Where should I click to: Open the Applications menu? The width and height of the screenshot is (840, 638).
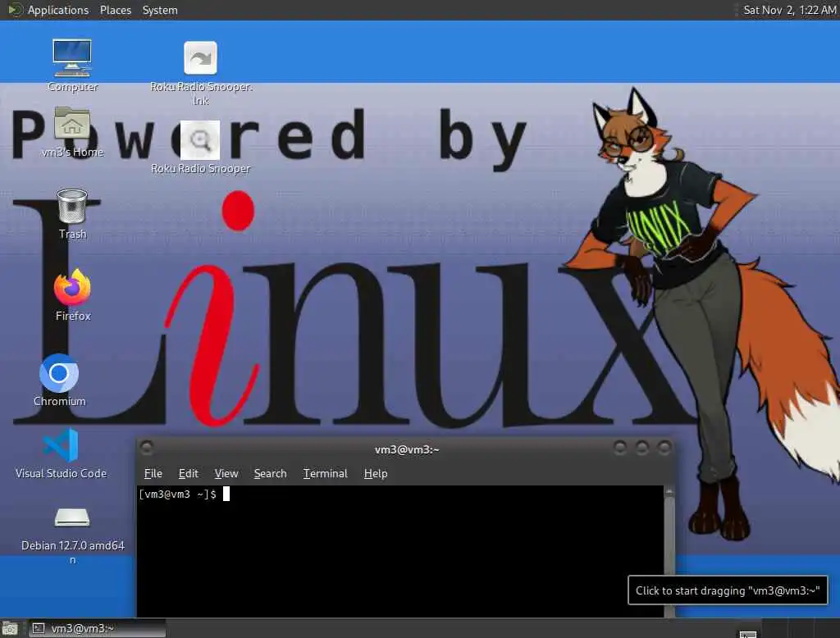pyautogui.click(x=58, y=10)
